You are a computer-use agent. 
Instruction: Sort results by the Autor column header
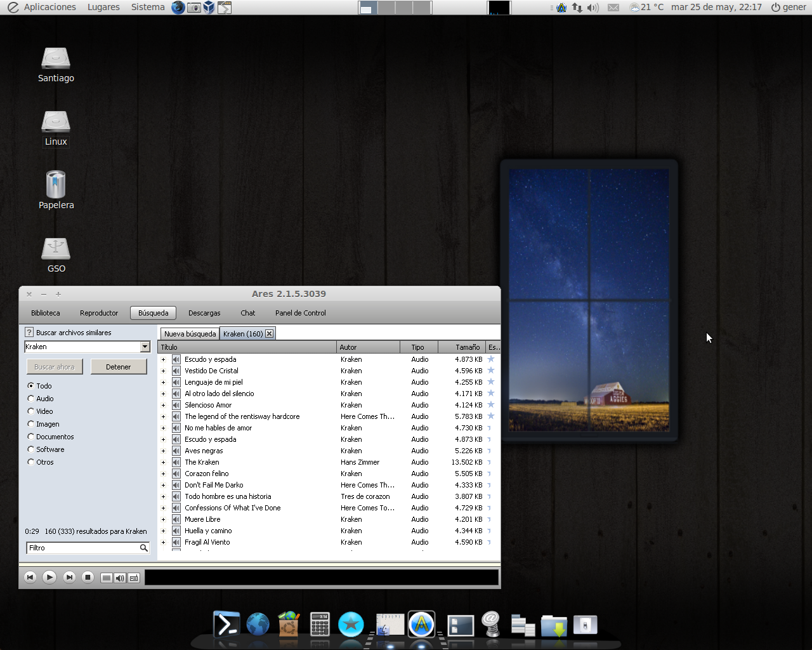tap(368, 347)
